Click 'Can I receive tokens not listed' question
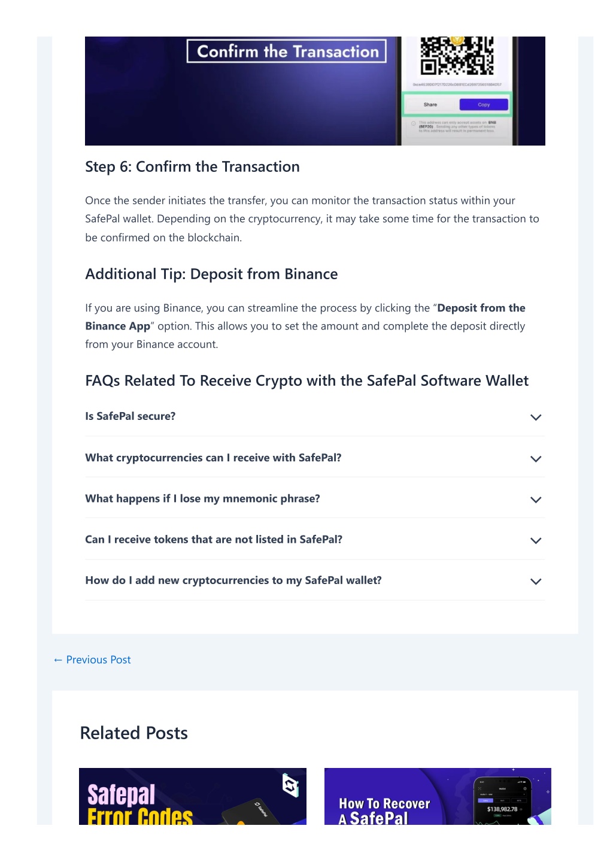Image resolution: width=613 pixels, height=868 pixels. point(214,539)
